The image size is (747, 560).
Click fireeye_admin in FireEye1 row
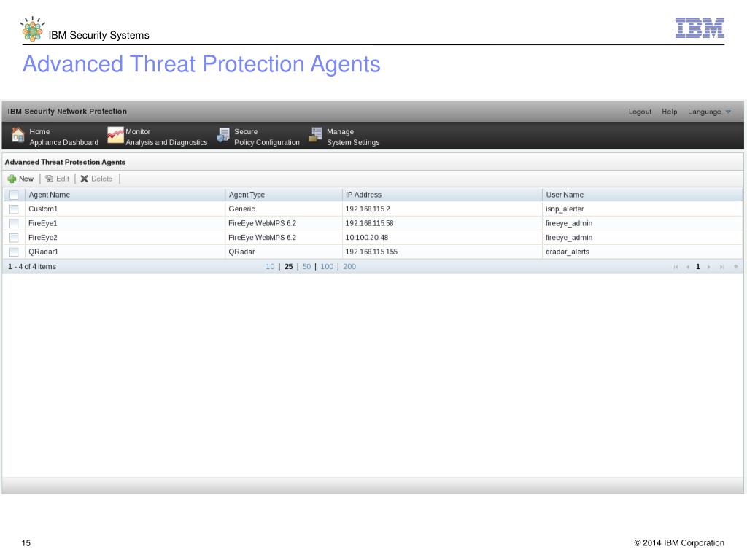coord(569,223)
